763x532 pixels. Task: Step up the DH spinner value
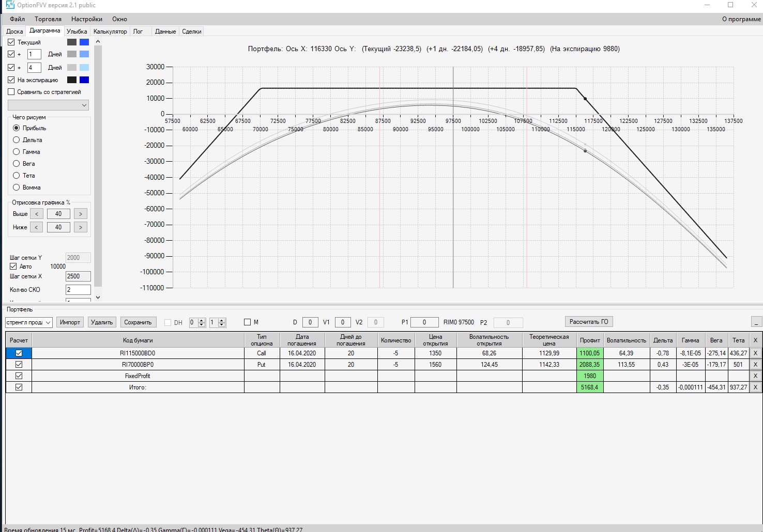click(202, 320)
